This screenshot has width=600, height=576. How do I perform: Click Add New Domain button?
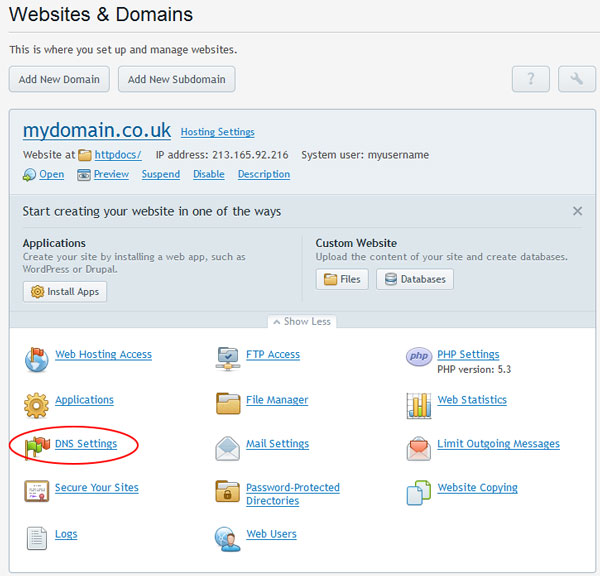(59, 79)
